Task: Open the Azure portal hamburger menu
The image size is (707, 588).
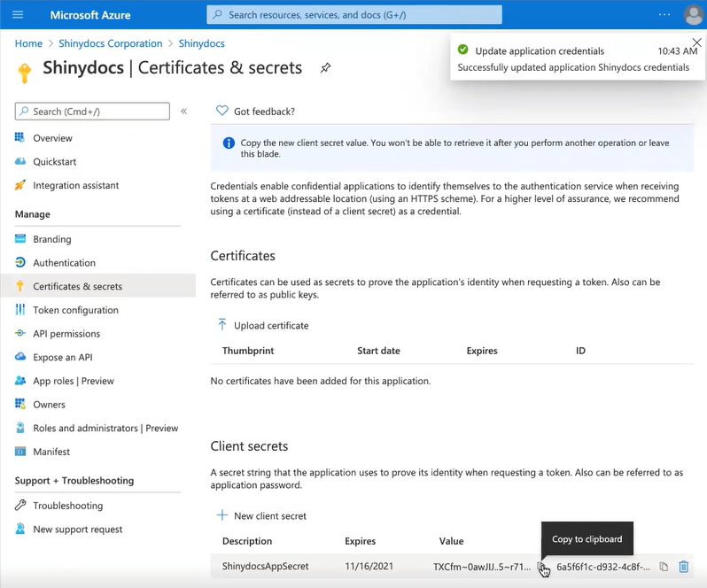Action: tap(18, 15)
